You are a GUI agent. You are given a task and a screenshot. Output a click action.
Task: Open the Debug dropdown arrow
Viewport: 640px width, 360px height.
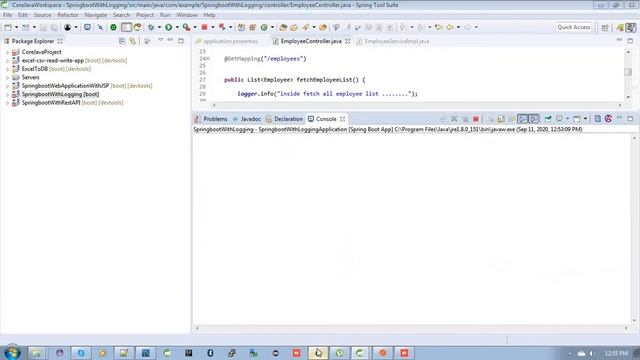(x=159, y=27)
